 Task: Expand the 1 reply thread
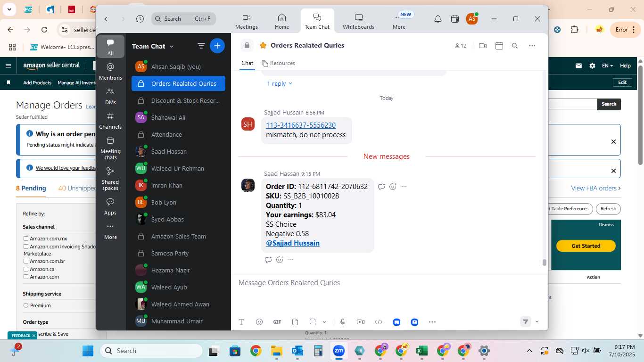click(280, 83)
